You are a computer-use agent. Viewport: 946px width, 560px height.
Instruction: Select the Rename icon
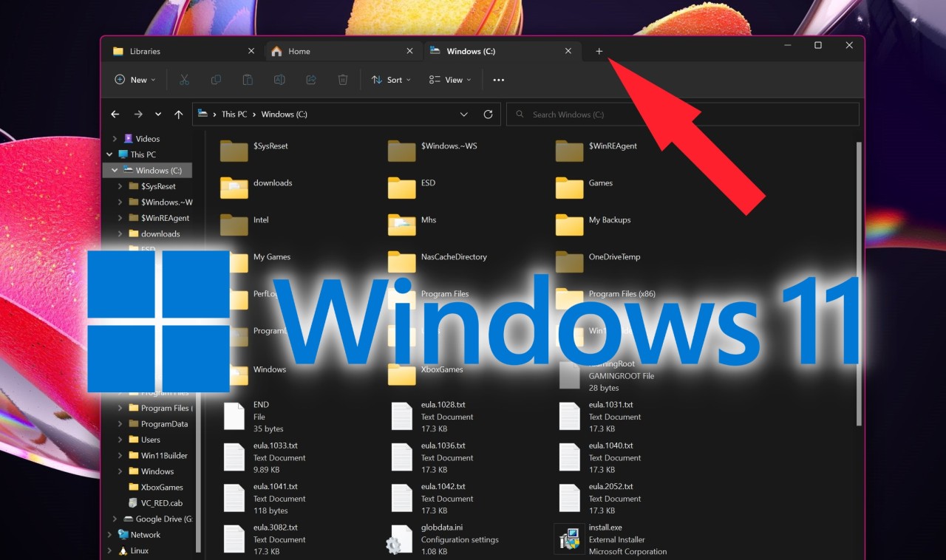tap(279, 80)
